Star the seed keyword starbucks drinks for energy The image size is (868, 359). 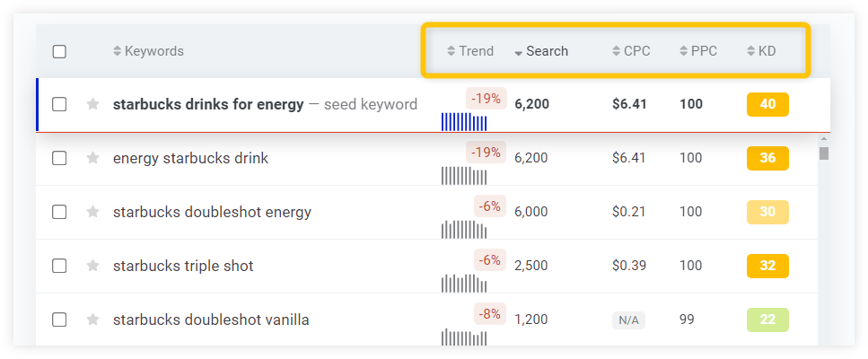pyautogui.click(x=93, y=104)
